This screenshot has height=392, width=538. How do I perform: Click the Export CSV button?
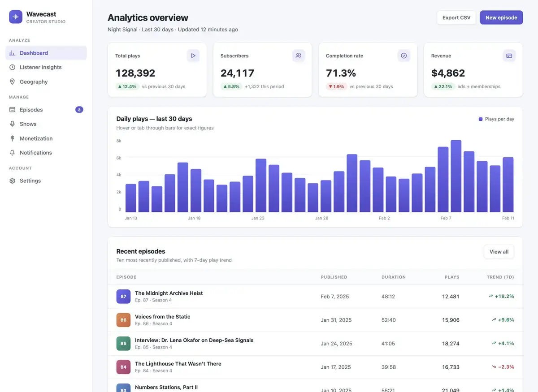click(456, 17)
